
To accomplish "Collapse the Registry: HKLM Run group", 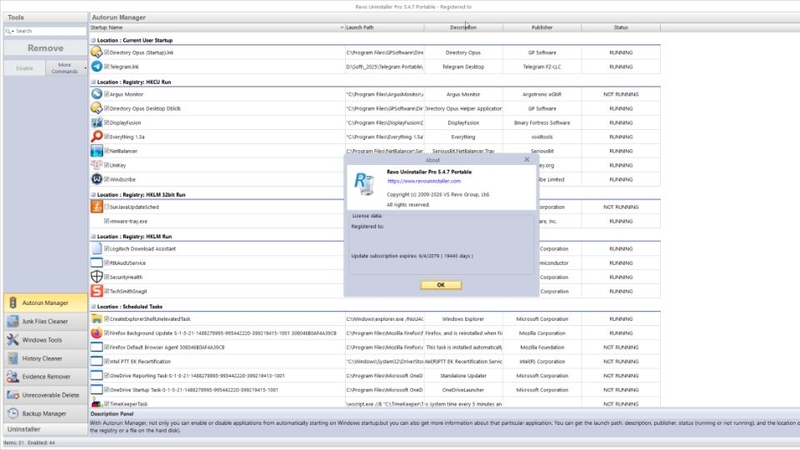I will pos(93,236).
